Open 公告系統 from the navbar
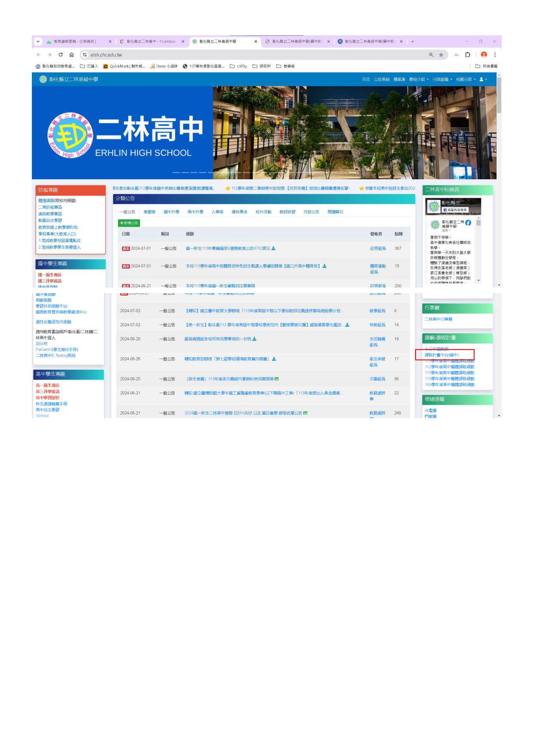Viewport: 534px width, 756px height. pyautogui.click(x=382, y=79)
